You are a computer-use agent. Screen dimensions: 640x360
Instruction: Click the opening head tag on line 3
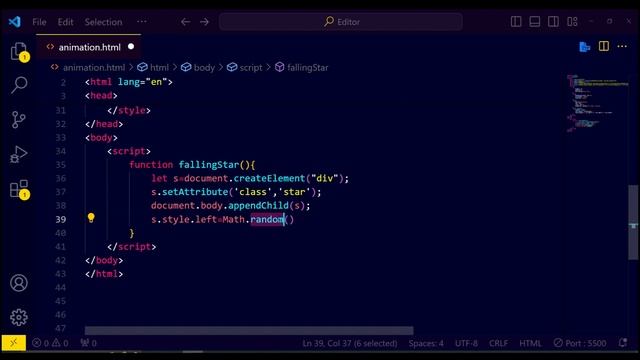click(x=101, y=96)
